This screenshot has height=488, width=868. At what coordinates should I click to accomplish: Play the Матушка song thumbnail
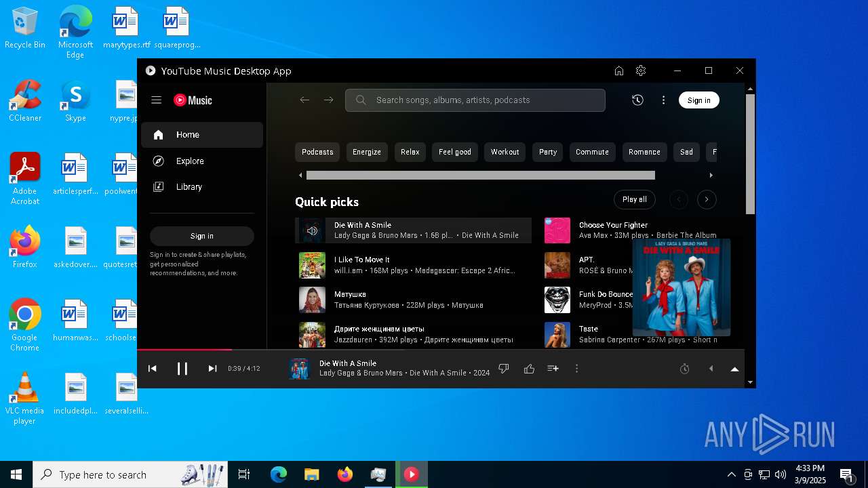point(312,300)
